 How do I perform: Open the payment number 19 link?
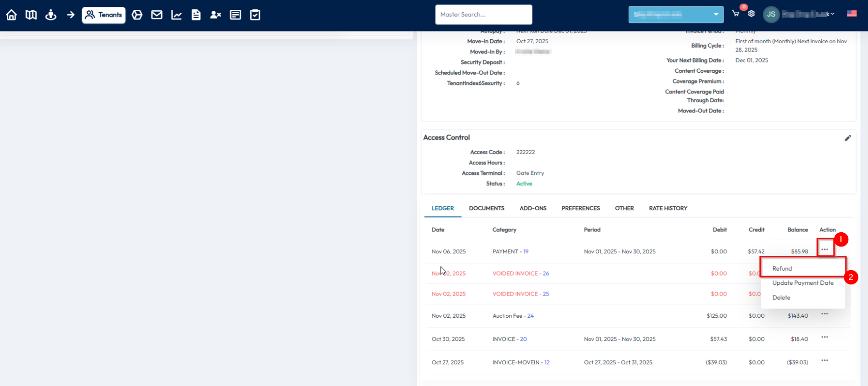point(526,251)
